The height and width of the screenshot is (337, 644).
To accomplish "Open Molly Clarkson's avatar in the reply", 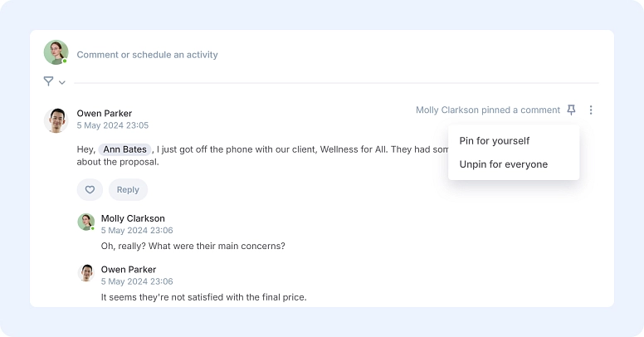I will tap(85, 222).
